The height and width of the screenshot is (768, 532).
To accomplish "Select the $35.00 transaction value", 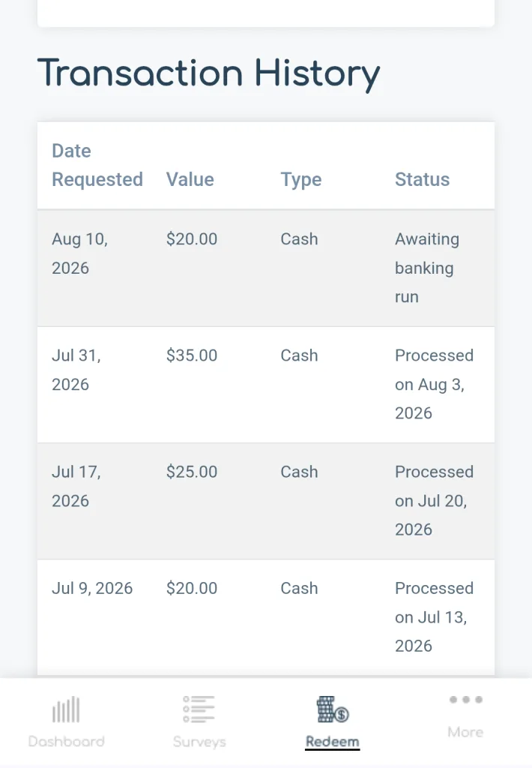I will tap(191, 355).
